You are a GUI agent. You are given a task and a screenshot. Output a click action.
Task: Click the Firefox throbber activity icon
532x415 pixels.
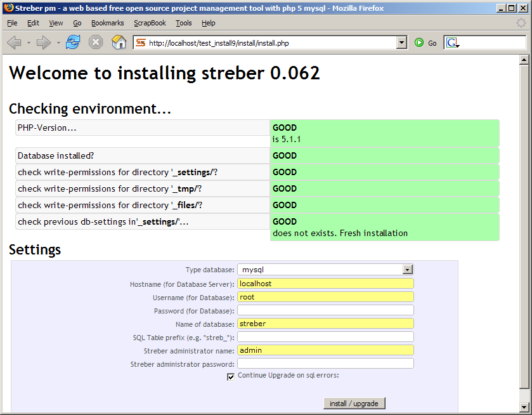coord(521,23)
